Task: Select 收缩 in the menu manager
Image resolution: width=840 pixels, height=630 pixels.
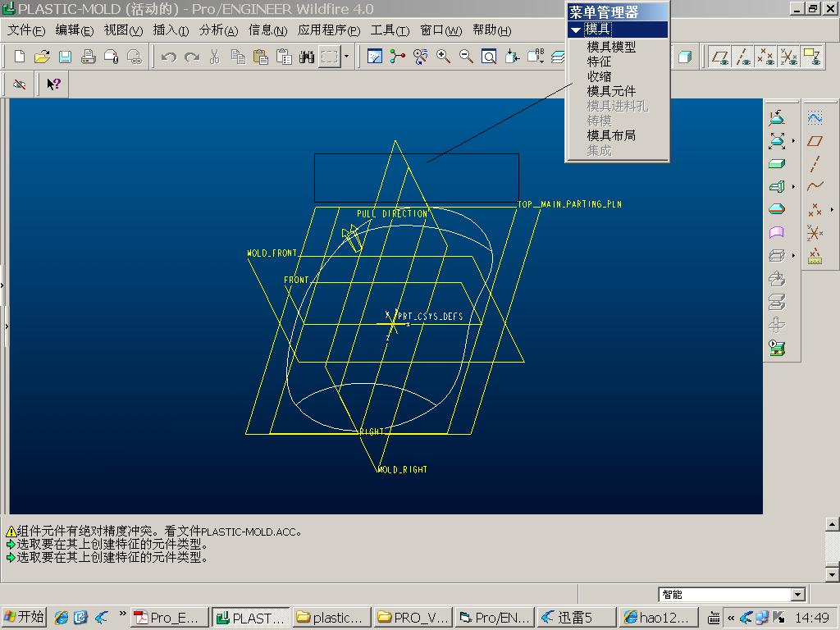Action: [599, 76]
